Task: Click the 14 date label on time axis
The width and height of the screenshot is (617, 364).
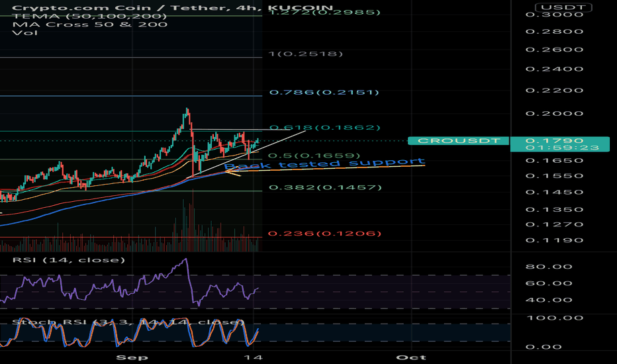Action: pyautogui.click(x=253, y=357)
